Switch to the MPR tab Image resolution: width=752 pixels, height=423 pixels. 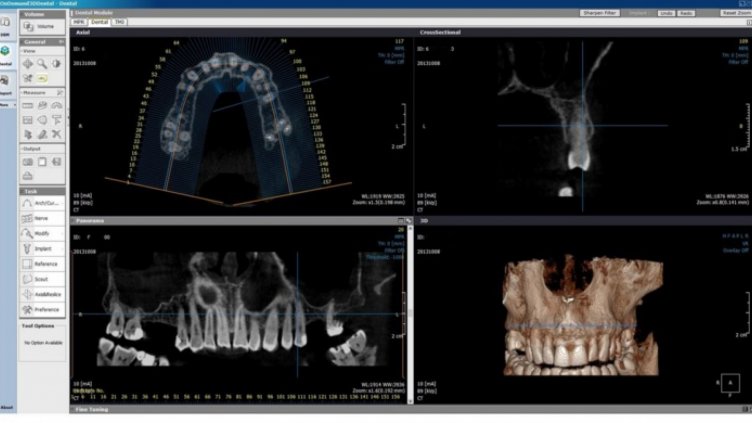tap(79, 22)
